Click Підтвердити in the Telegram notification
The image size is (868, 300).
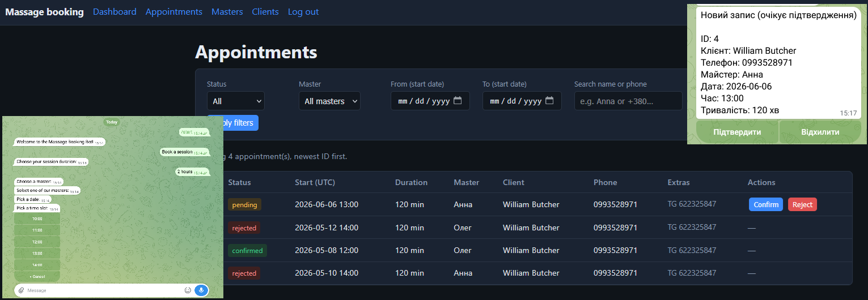(x=737, y=132)
